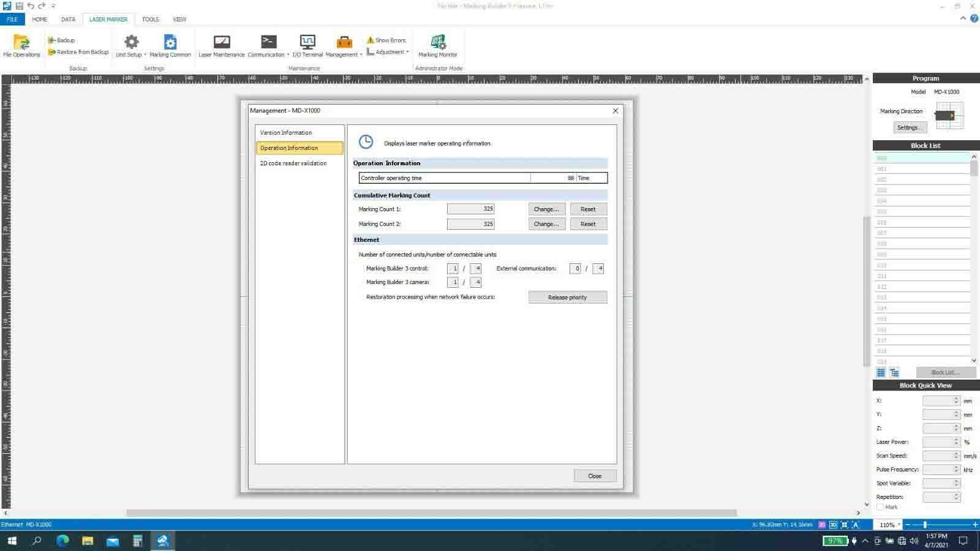Switch to the TOOLS tab
Screen dimensions: 980x551
pos(150,19)
